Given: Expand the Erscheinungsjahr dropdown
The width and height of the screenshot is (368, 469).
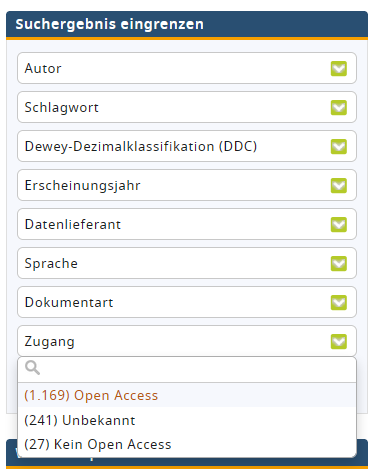Looking at the screenshot, I should 187,185.
